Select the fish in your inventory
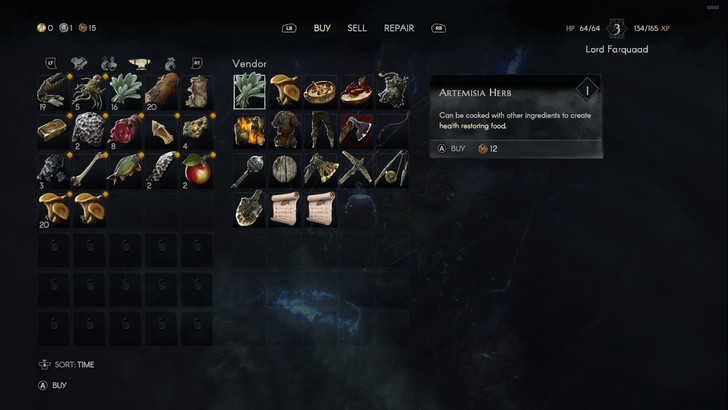This screenshot has width=728, height=410. point(125,170)
